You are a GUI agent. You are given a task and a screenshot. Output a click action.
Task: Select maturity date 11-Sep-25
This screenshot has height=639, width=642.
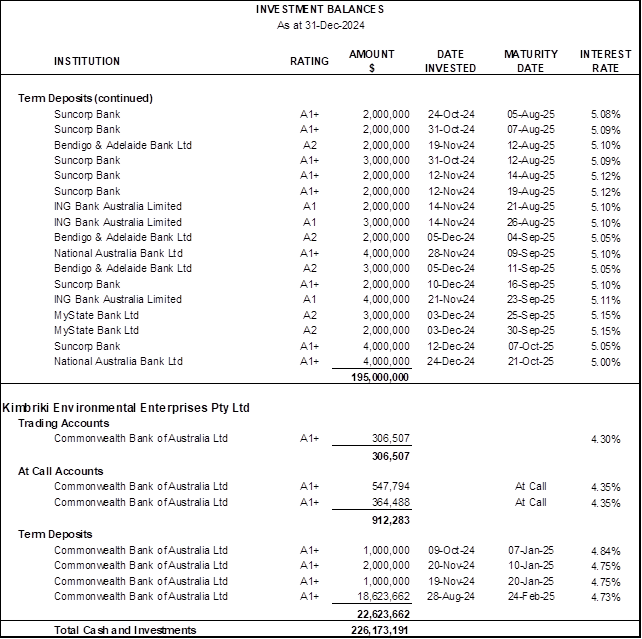(531, 269)
